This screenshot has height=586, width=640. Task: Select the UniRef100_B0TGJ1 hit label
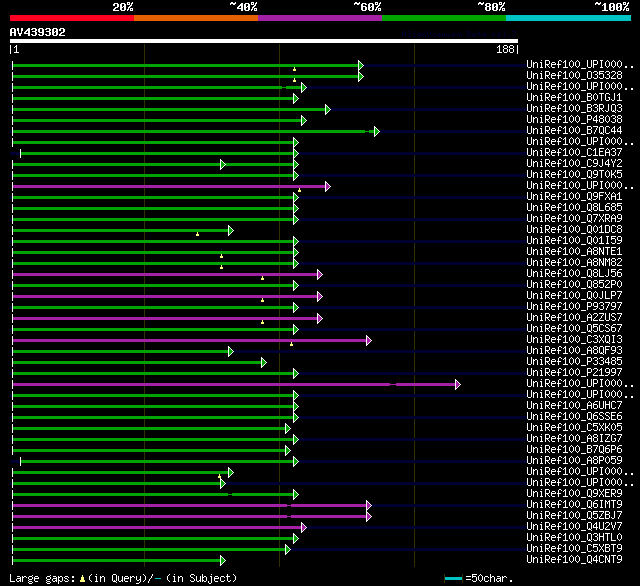coord(574,98)
